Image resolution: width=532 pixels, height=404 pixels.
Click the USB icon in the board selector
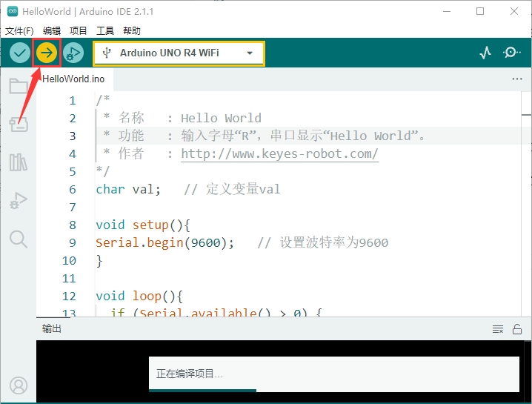107,53
